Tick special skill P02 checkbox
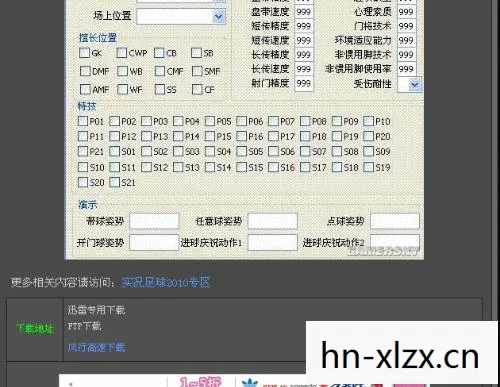Screen dimensions: 500x387 pyautogui.click(x=114, y=121)
